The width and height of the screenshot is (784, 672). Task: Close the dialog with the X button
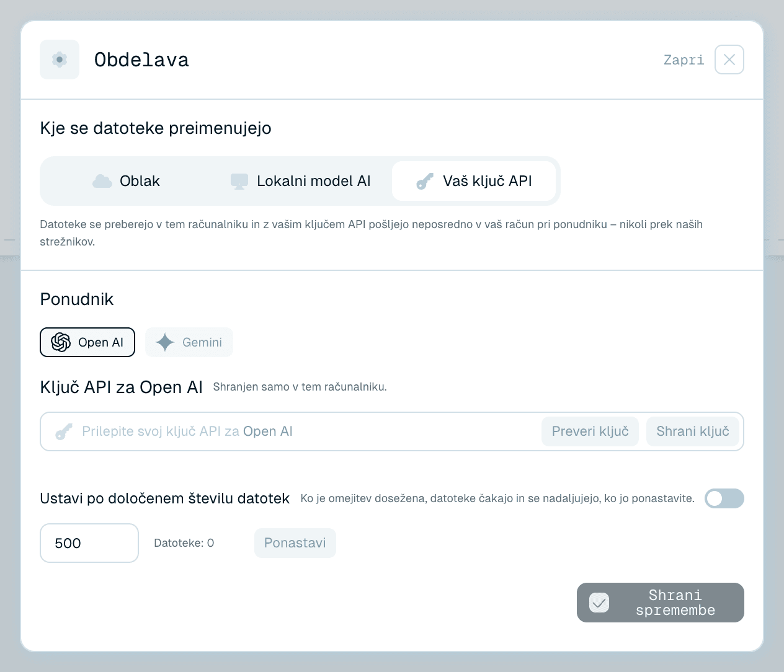[x=729, y=60]
